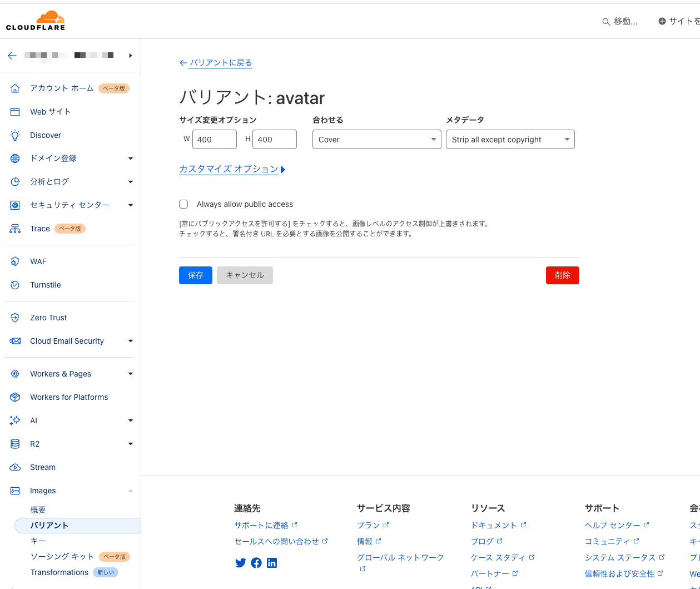Open Cloudflare's LinkedIn page
Viewport: 700px width, 589px height.
click(x=272, y=563)
